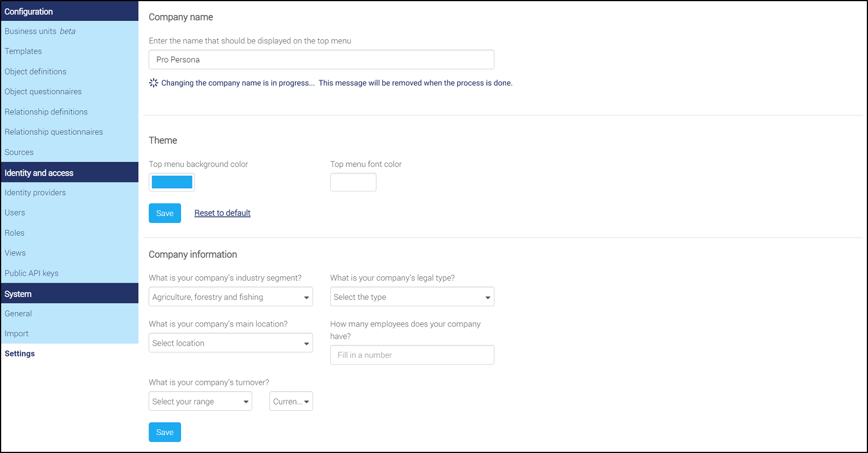Image resolution: width=868 pixels, height=453 pixels.
Task: Open General system page
Action: [x=19, y=314]
